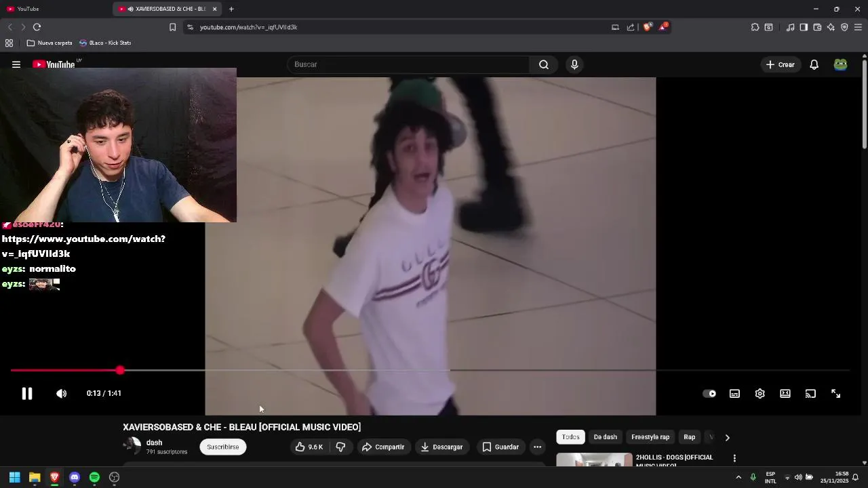
Task: Go back in browser history
Action: tap(9, 27)
